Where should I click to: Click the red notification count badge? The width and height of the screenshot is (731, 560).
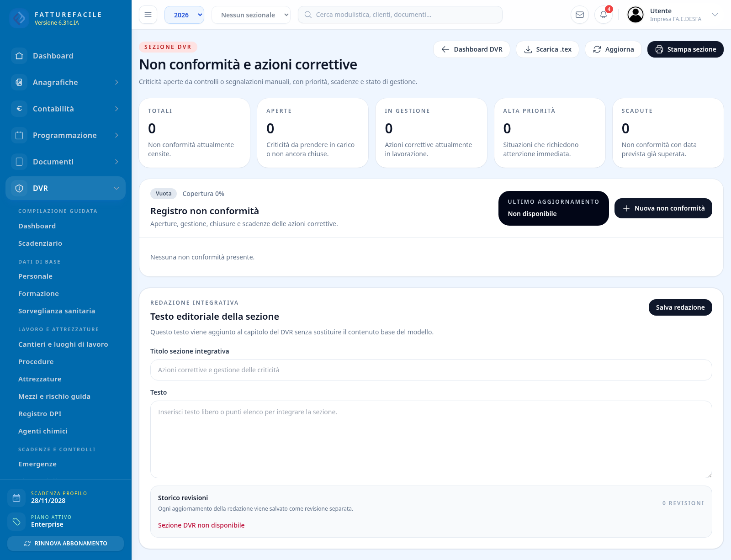pos(609,9)
